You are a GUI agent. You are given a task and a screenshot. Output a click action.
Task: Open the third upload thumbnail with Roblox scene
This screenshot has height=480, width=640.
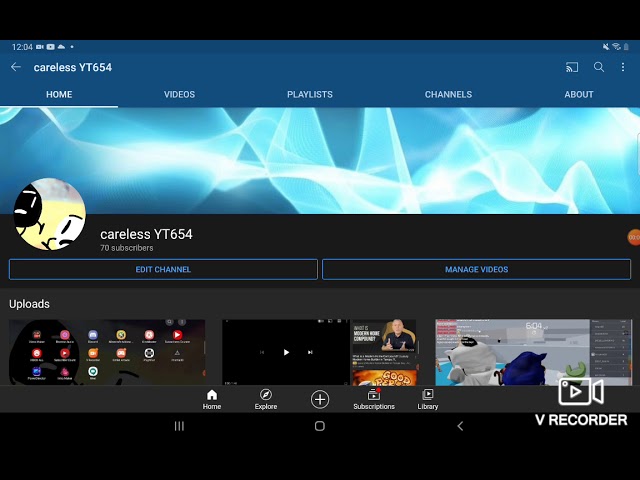[x=533, y=352]
